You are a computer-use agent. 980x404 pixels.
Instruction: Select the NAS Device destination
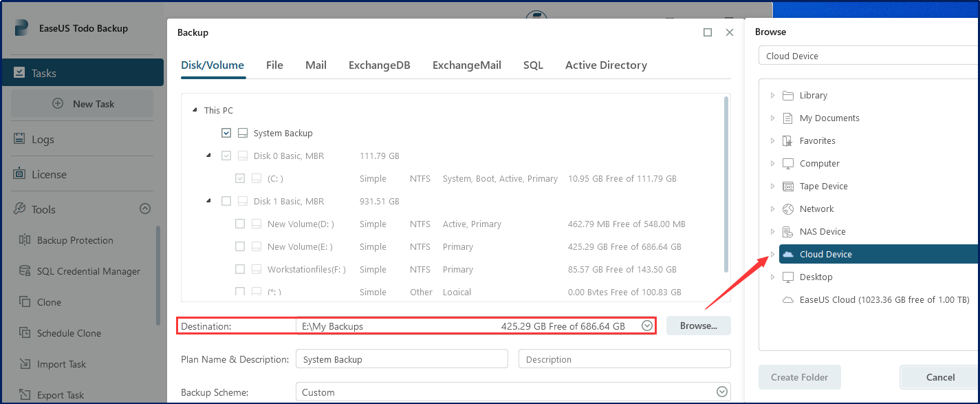pos(823,231)
